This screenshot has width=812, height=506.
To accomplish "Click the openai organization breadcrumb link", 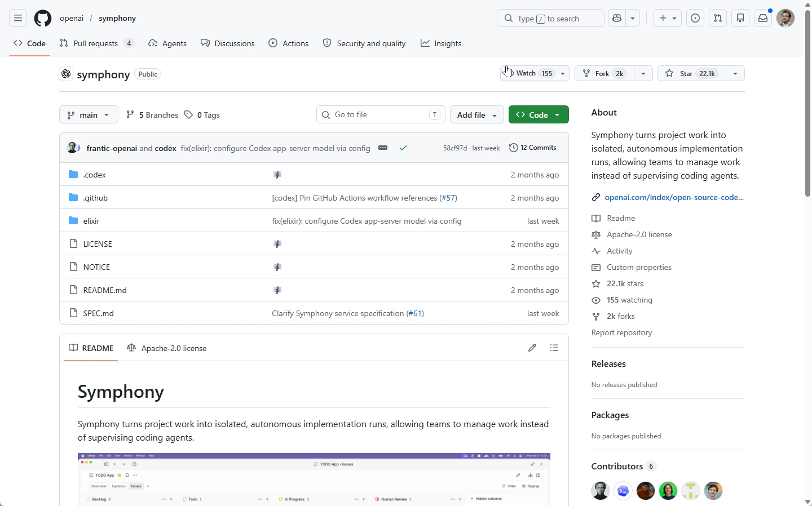I will [x=72, y=18].
